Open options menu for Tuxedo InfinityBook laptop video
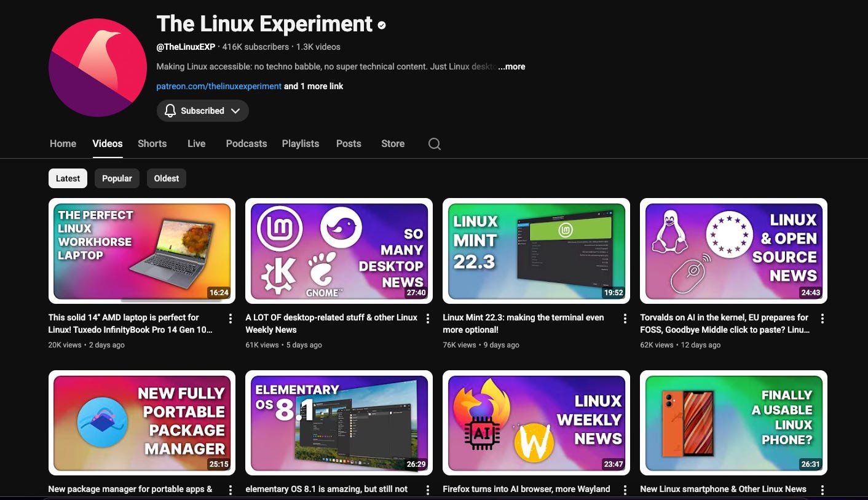Image resolution: width=868 pixels, height=500 pixels. tap(231, 319)
